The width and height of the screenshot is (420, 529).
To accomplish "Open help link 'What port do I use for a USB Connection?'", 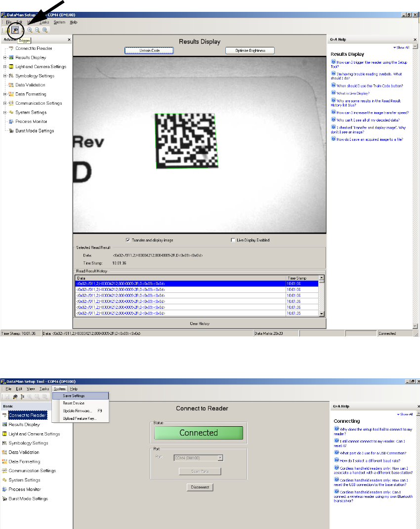I will pos(373,453).
